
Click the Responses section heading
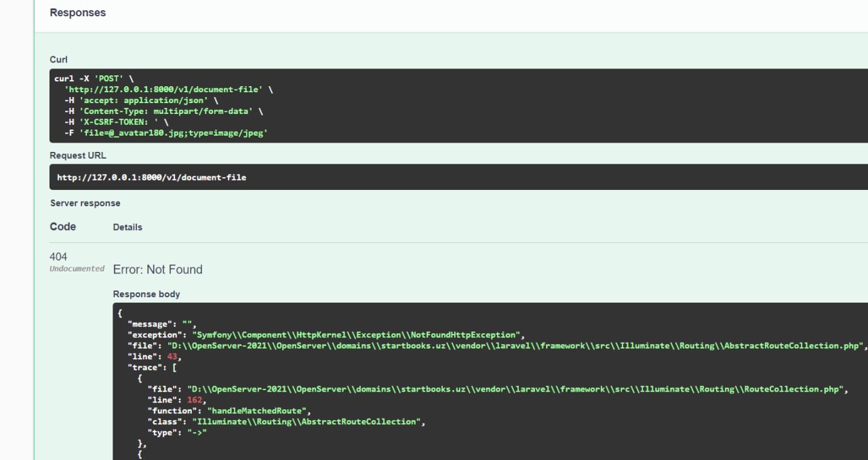click(x=78, y=12)
